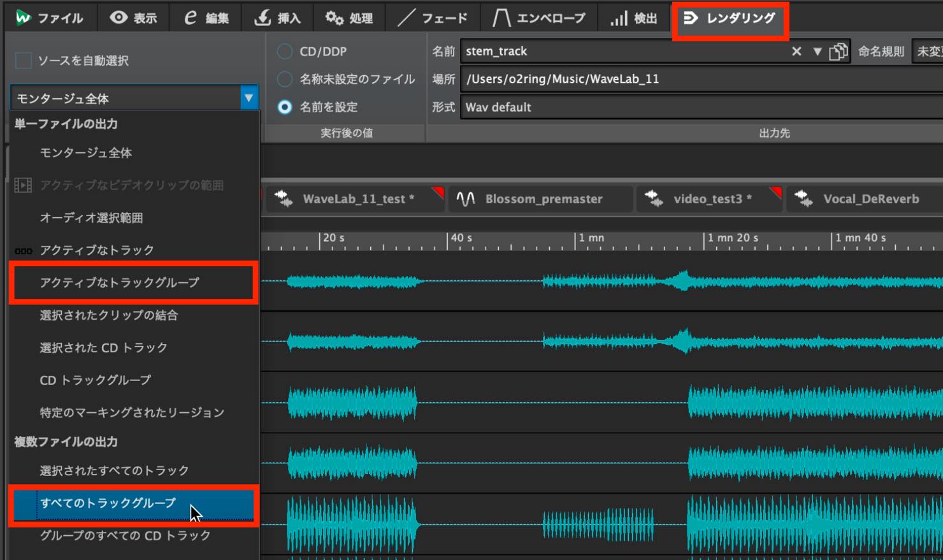
Task: Expand the name history dropdown arrow
Action: pyautogui.click(x=817, y=52)
